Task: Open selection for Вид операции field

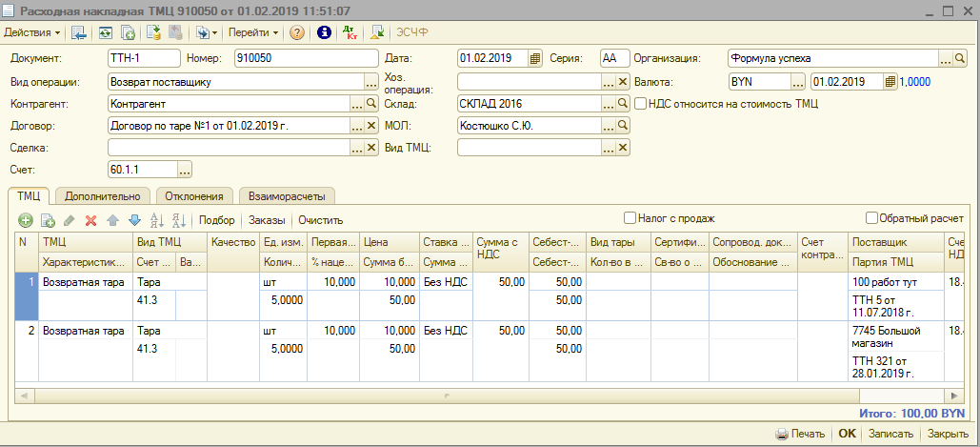Action: pos(371,81)
